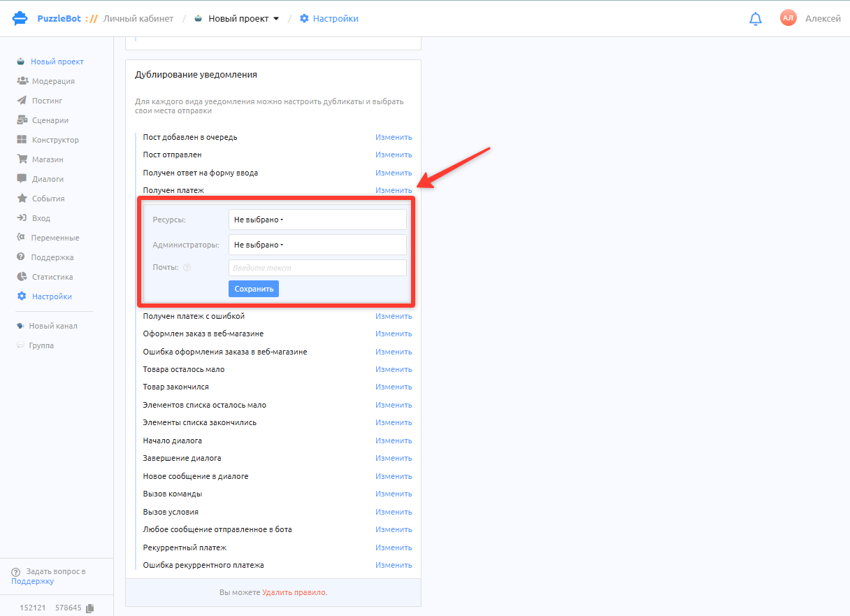Viewport: 850px width, 616px height.
Task: Go to Сценарии in the sidebar
Action: 50,120
